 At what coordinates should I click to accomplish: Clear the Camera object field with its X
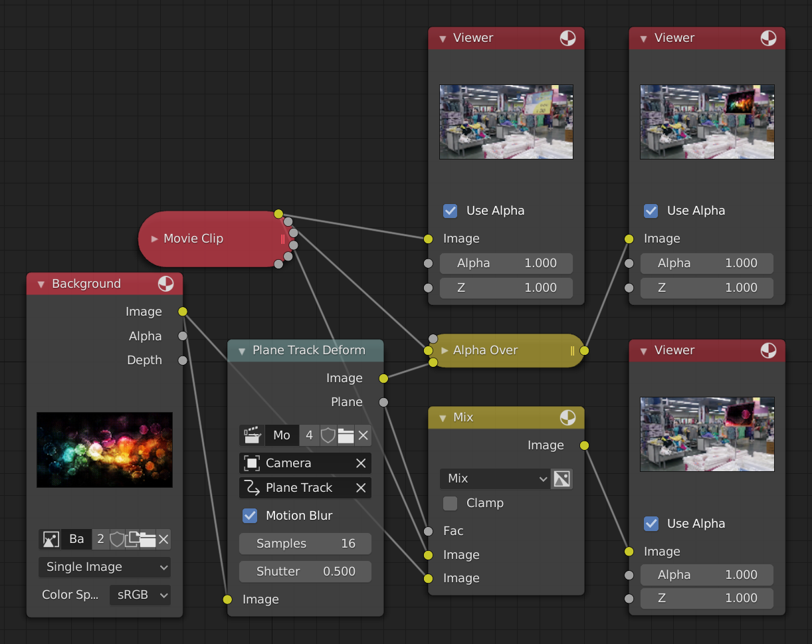361,463
